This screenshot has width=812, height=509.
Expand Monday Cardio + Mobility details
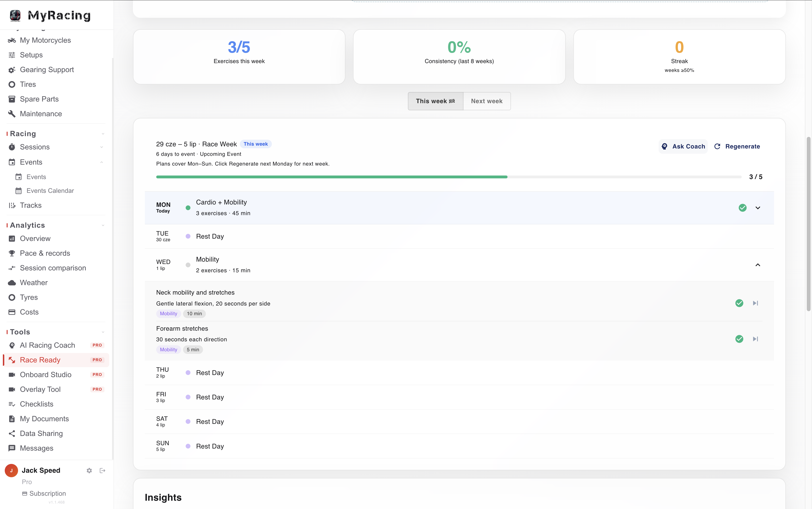coord(758,208)
